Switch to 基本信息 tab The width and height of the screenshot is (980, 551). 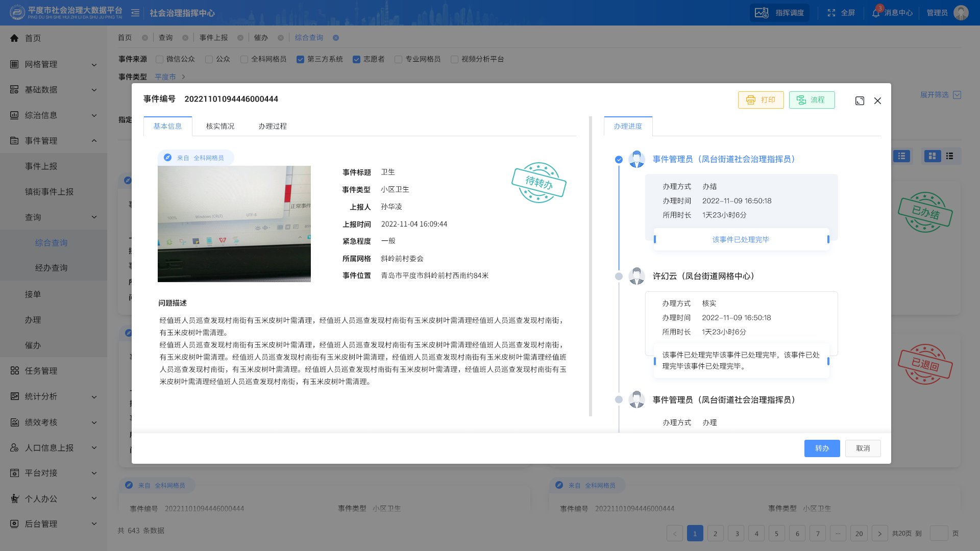pyautogui.click(x=167, y=126)
